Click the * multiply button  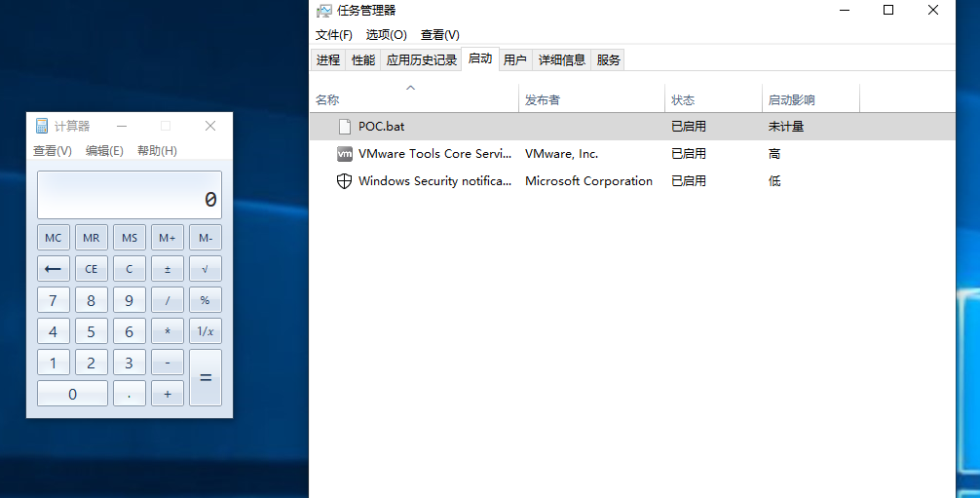tap(168, 331)
